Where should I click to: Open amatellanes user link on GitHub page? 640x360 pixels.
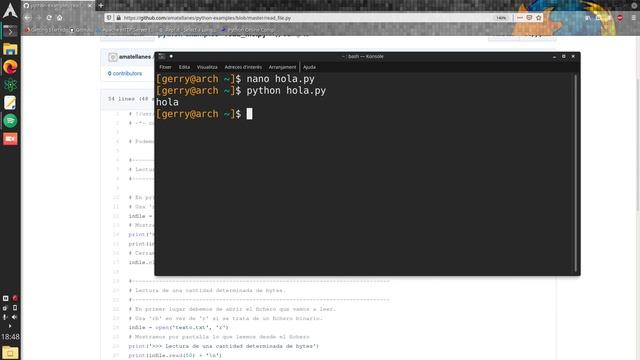click(x=135, y=57)
